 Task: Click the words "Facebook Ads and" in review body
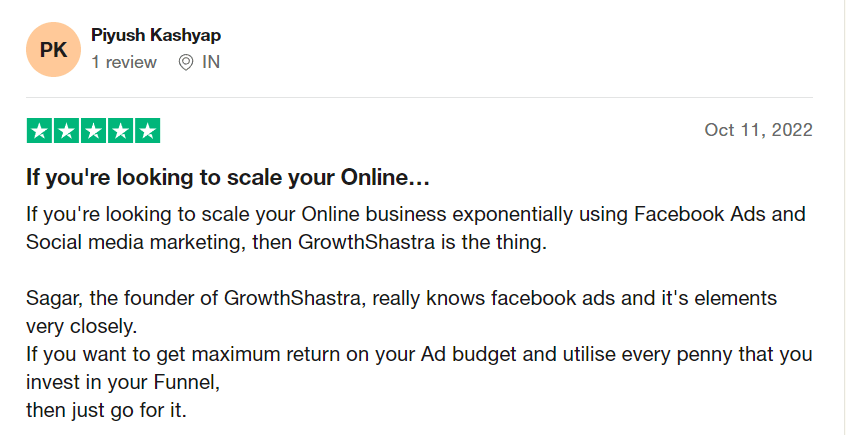(x=720, y=214)
